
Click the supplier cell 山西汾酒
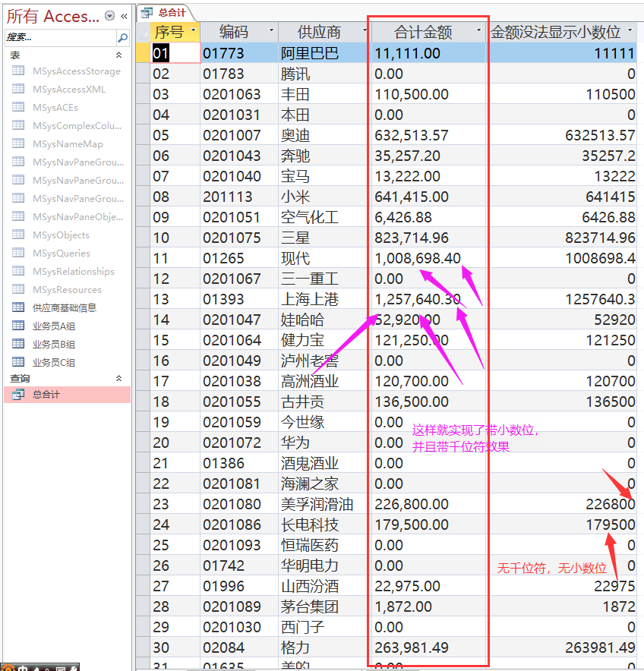325,586
